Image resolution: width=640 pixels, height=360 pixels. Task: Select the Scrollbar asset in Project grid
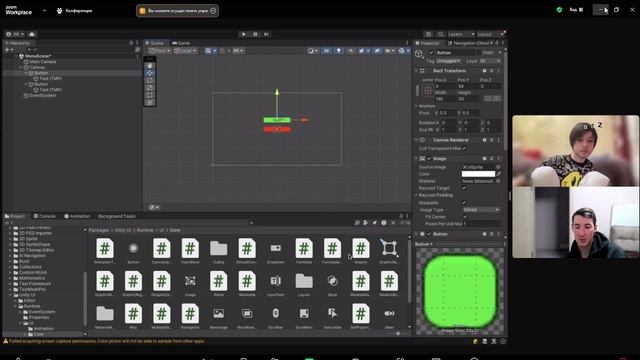tap(276, 316)
